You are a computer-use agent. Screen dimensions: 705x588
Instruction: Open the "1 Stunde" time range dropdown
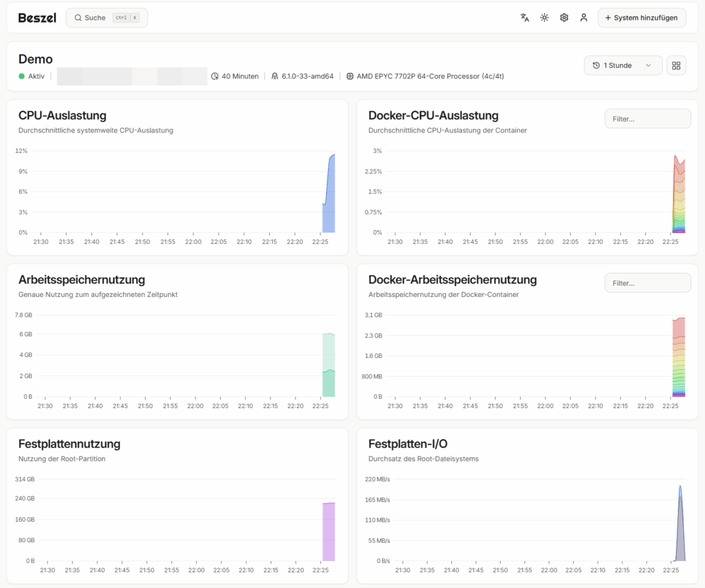623,65
